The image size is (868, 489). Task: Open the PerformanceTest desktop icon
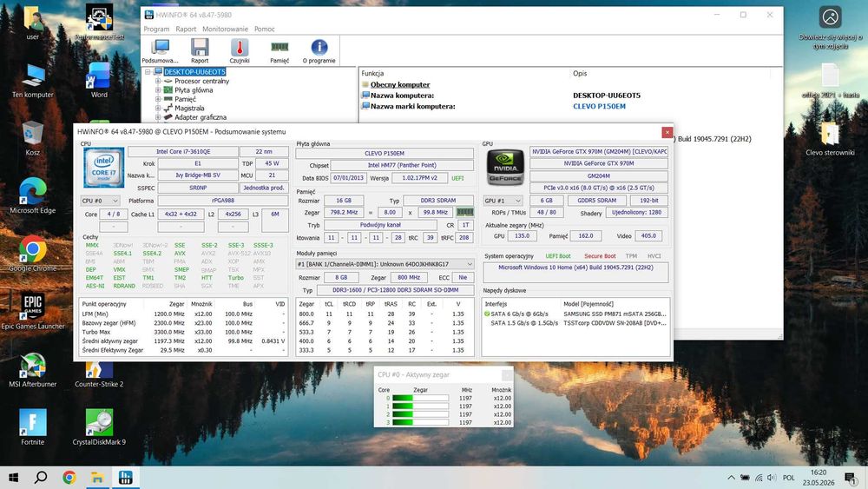99,23
